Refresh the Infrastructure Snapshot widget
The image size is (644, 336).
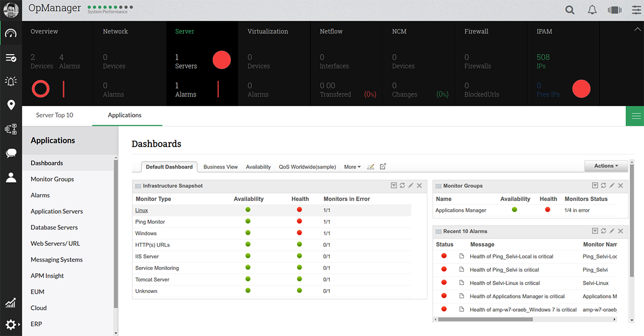click(402, 186)
